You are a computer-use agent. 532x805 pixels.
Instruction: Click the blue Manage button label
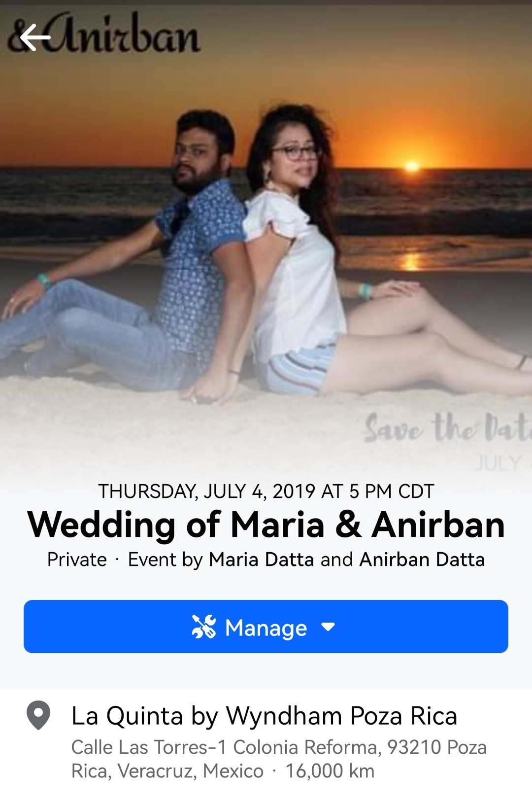[266, 628]
